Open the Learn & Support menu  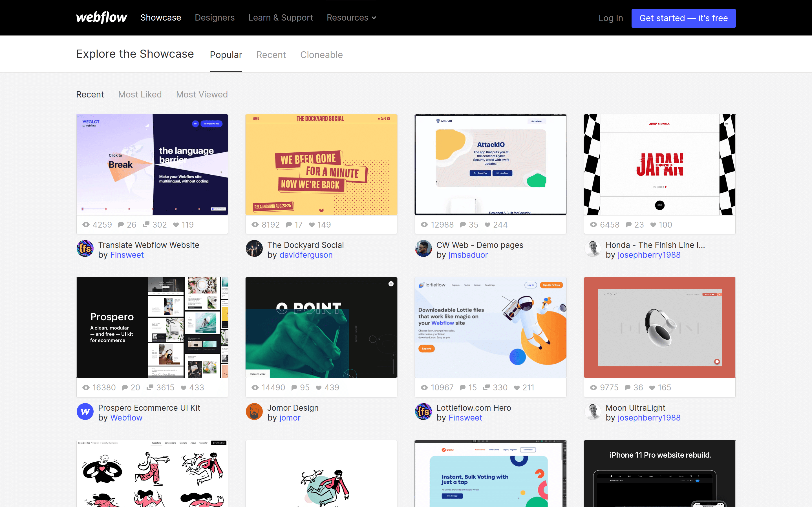pyautogui.click(x=281, y=17)
